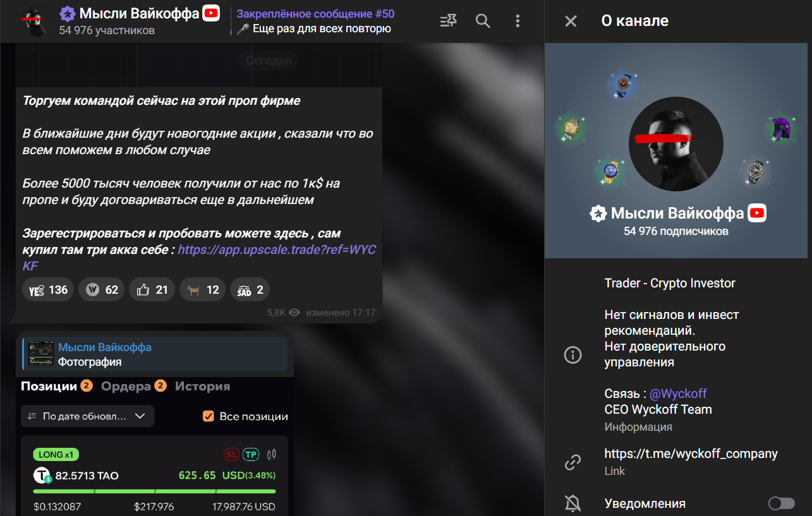Click the channel avatar in info panel
The height and width of the screenshot is (516, 812).
pos(676,144)
